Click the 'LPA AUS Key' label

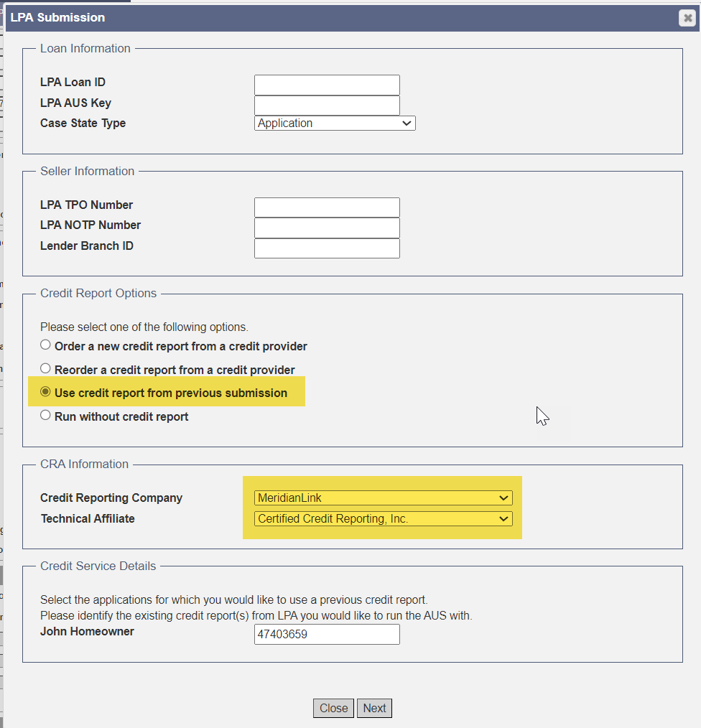[75, 103]
